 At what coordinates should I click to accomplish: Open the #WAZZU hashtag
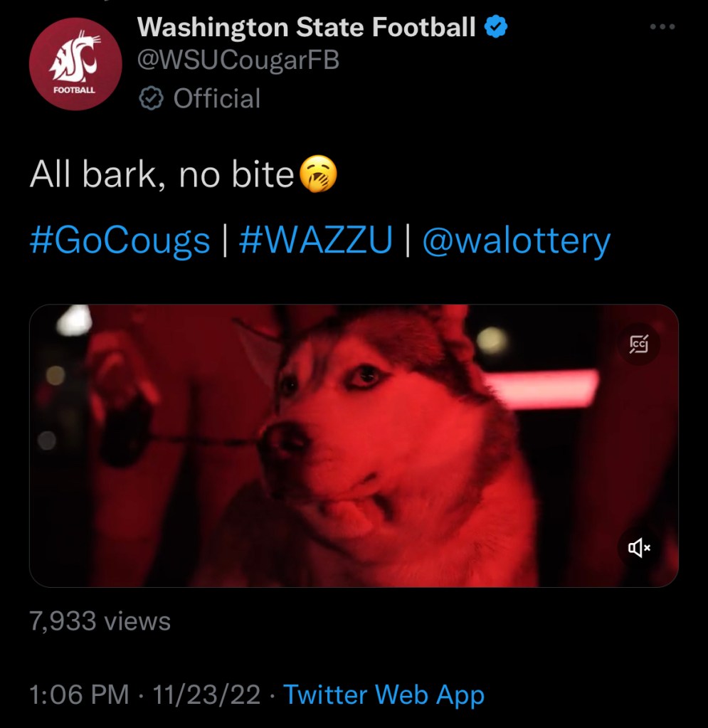316,241
